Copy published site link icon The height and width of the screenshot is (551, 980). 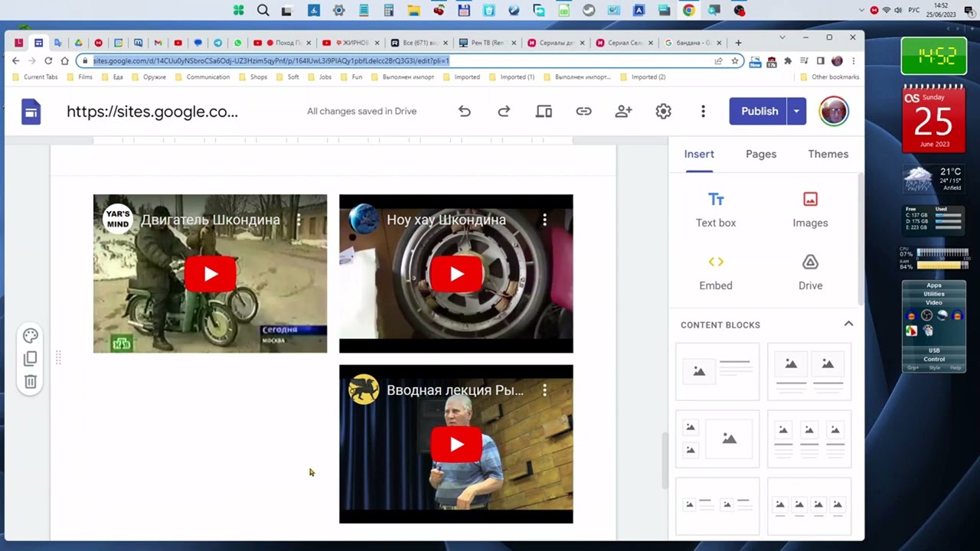(583, 111)
